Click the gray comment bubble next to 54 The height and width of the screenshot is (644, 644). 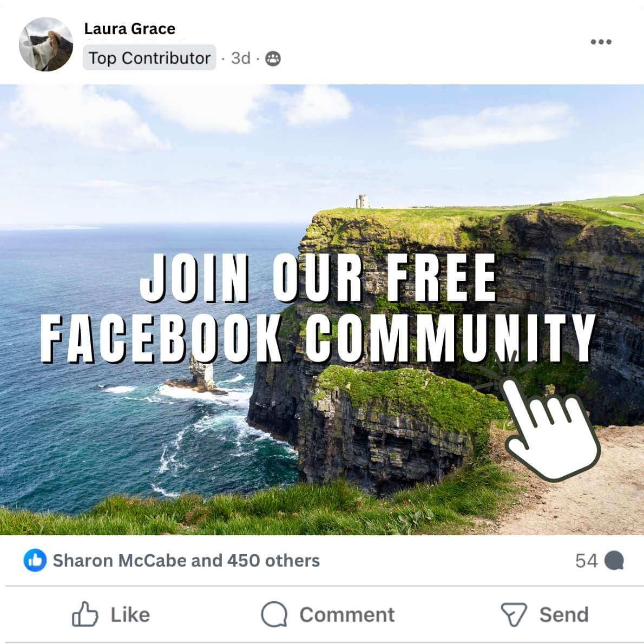[x=614, y=561]
